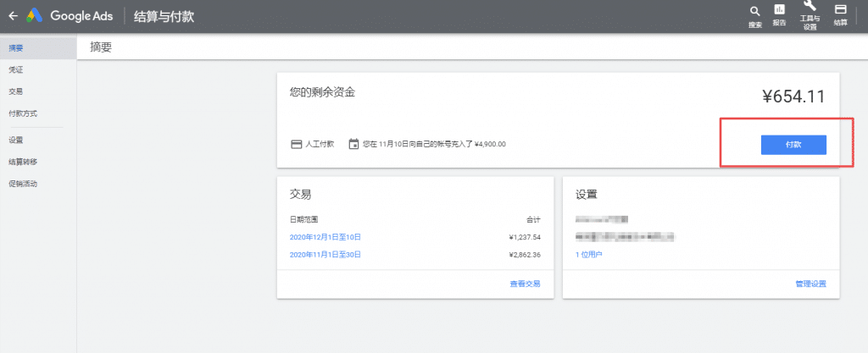Image resolution: width=868 pixels, height=353 pixels.
Task: Open 2020年11月1日至30日 transaction link
Action: (x=325, y=255)
